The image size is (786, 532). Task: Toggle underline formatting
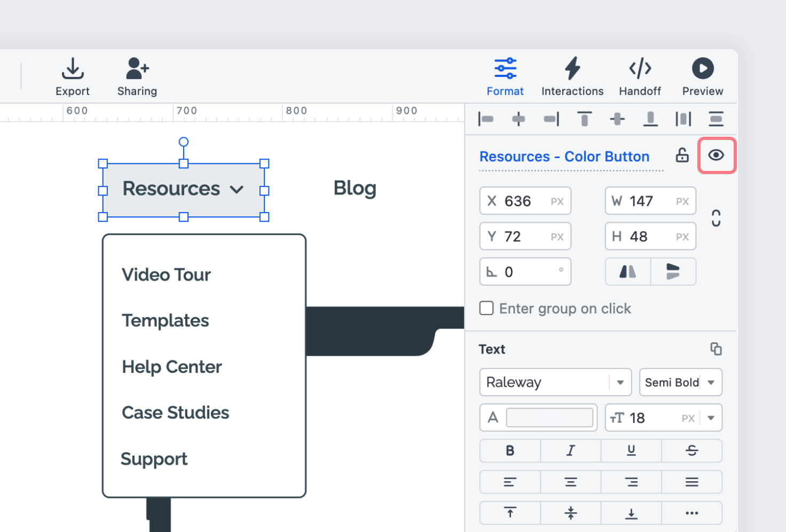point(631,451)
